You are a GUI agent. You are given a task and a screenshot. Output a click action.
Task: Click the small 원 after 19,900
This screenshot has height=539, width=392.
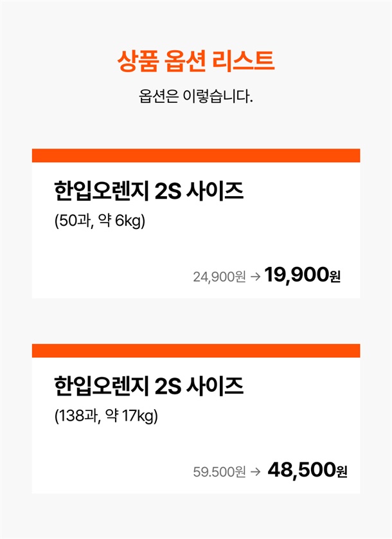(x=335, y=277)
